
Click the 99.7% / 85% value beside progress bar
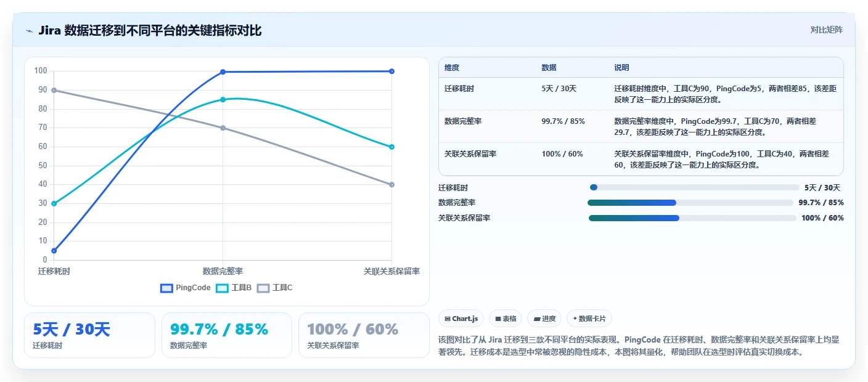(821, 203)
